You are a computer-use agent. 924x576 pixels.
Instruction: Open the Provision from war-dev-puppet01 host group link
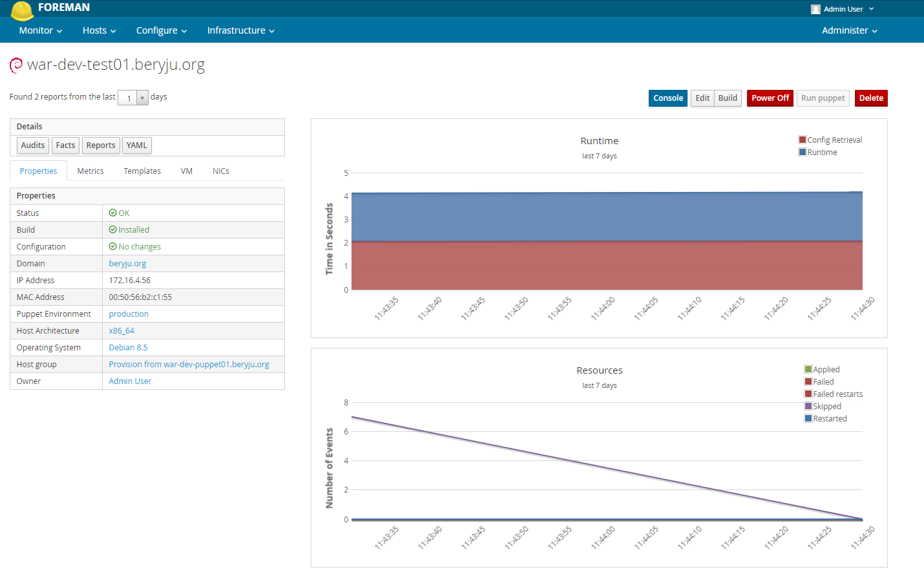click(x=189, y=364)
